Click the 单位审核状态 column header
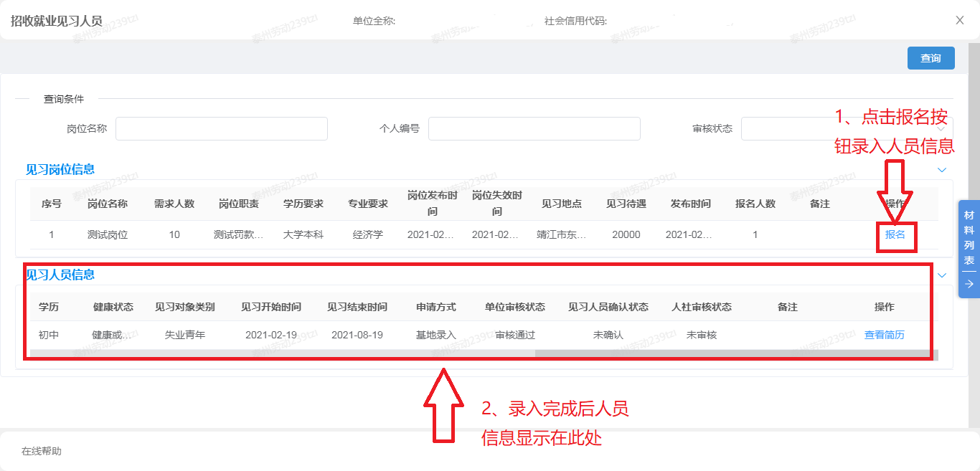Viewport: 980px width, 471px height. point(514,307)
